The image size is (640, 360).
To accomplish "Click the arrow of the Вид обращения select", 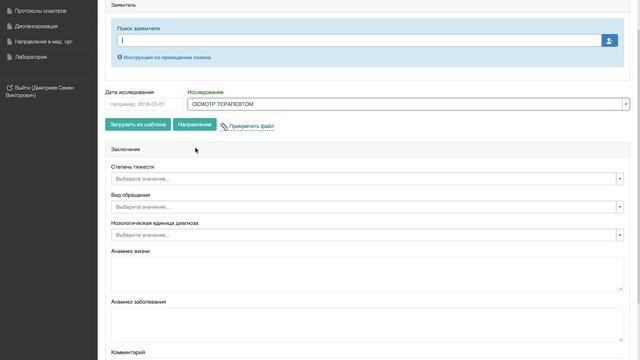I will [620, 207].
